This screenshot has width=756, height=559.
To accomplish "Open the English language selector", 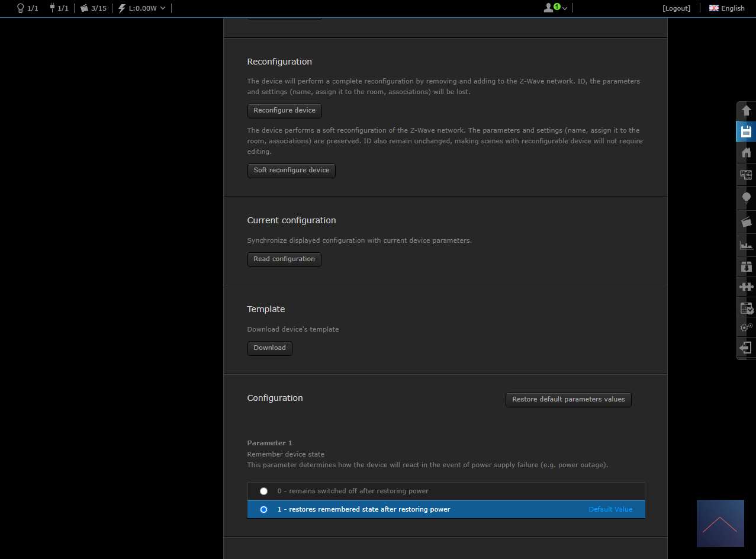I will [726, 8].
